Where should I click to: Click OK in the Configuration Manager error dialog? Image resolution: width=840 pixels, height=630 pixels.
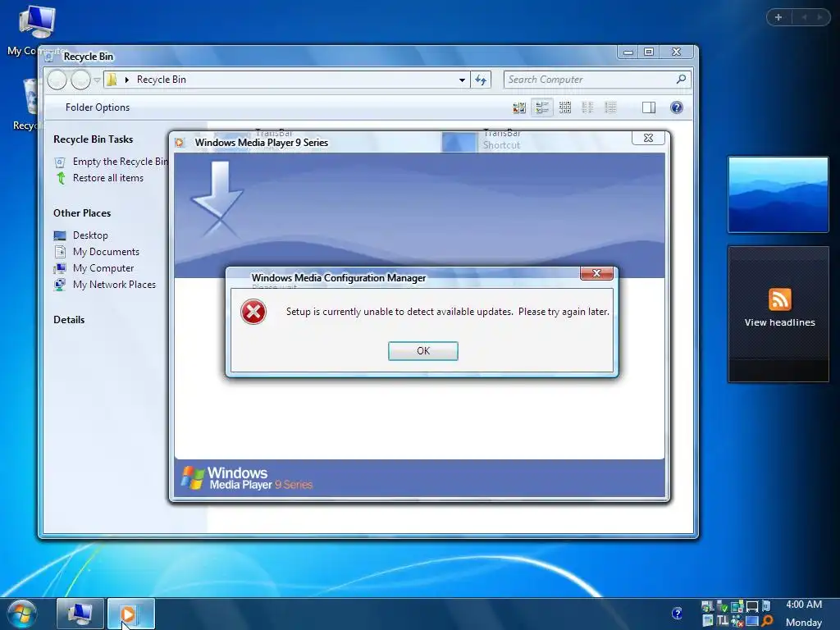point(422,351)
